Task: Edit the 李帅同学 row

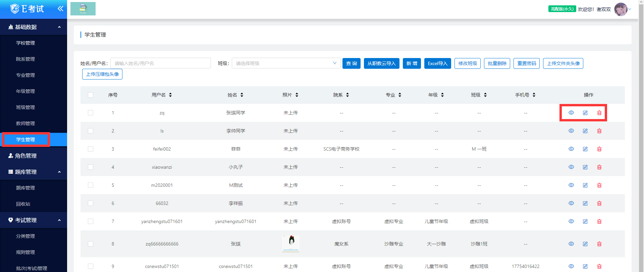Action: pyautogui.click(x=585, y=131)
